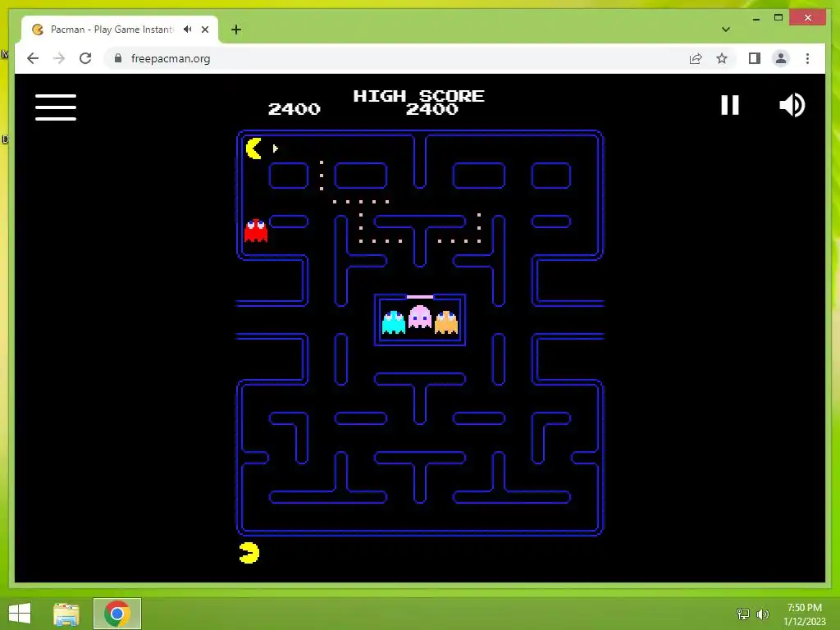Click the high score value 2400
This screenshot has height=630, width=840.
click(431, 109)
